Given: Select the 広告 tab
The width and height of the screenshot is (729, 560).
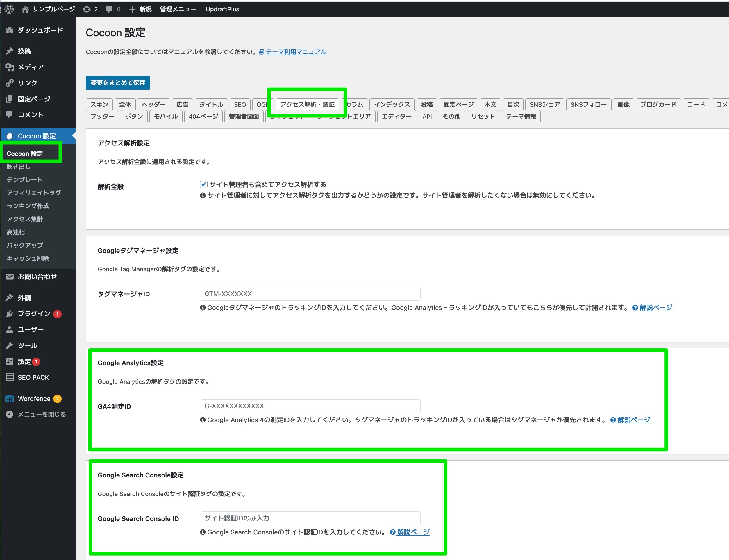Looking at the screenshot, I should [182, 105].
